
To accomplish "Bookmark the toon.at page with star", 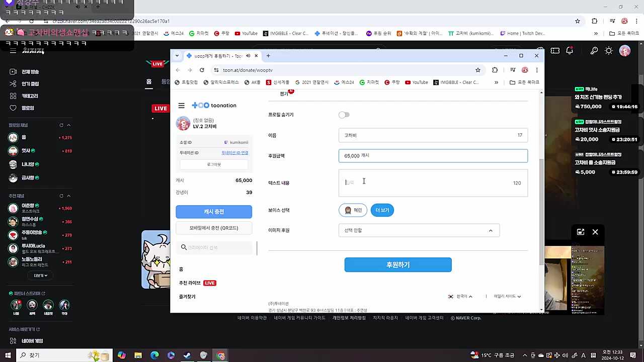I will (x=478, y=70).
